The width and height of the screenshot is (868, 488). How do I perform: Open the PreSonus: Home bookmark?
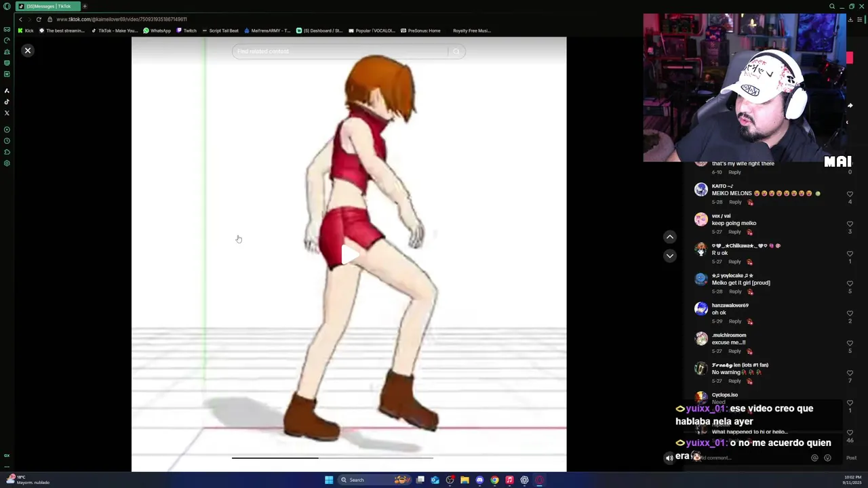pos(420,30)
